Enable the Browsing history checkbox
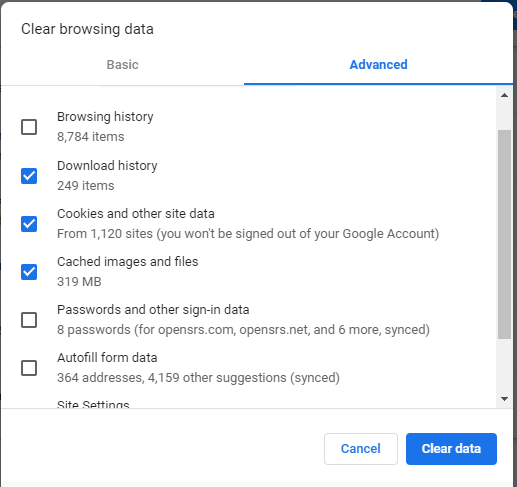Screen dimensions: 517x487 [x=29, y=127]
